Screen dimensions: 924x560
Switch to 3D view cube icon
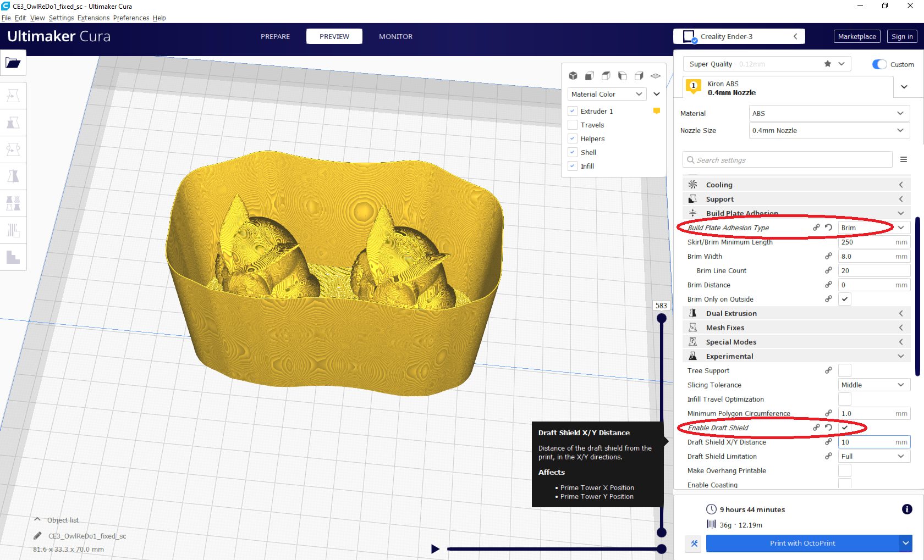(573, 76)
